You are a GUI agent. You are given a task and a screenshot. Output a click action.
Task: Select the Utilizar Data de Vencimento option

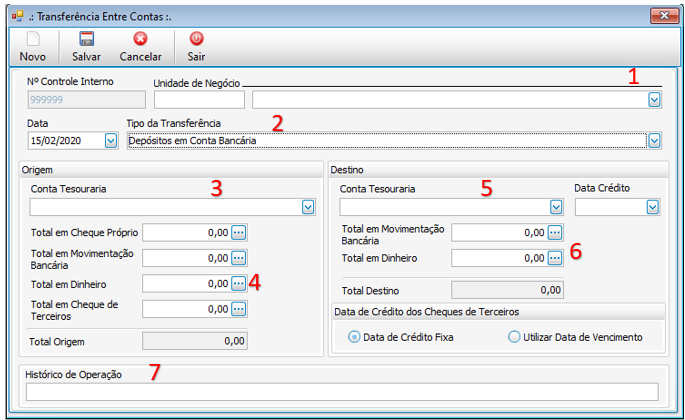coord(514,337)
